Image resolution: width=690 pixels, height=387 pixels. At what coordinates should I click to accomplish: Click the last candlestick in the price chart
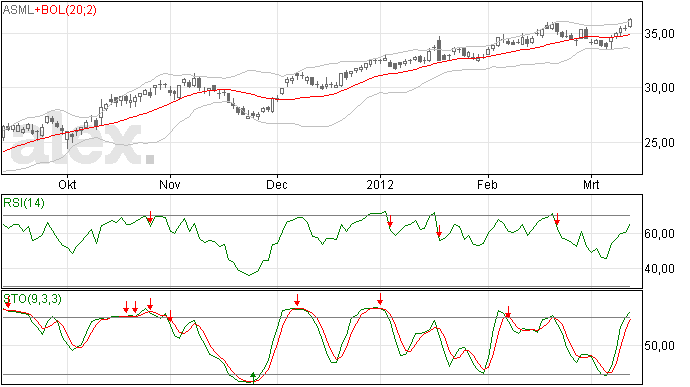coord(630,23)
